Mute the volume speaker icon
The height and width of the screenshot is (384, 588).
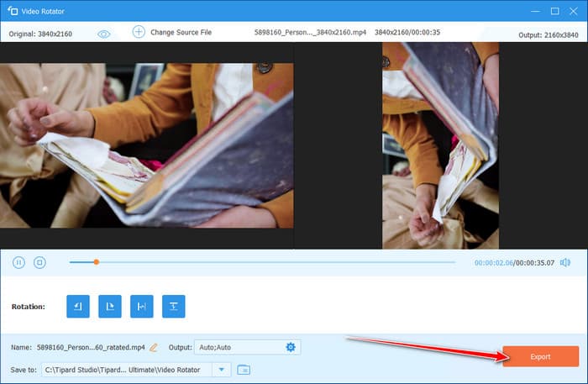pyautogui.click(x=565, y=262)
